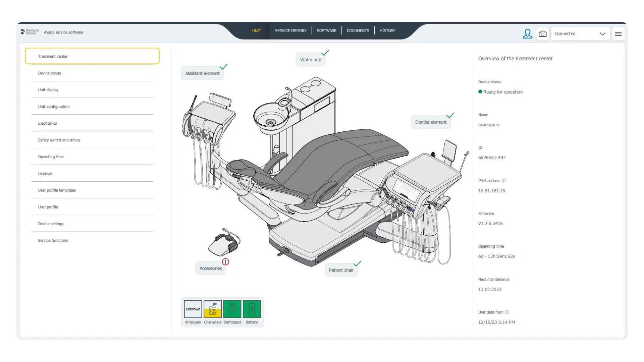This screenshot has height=362, width=644.
Task: Open Licenses in sidebar
Action: click(92, 174)
